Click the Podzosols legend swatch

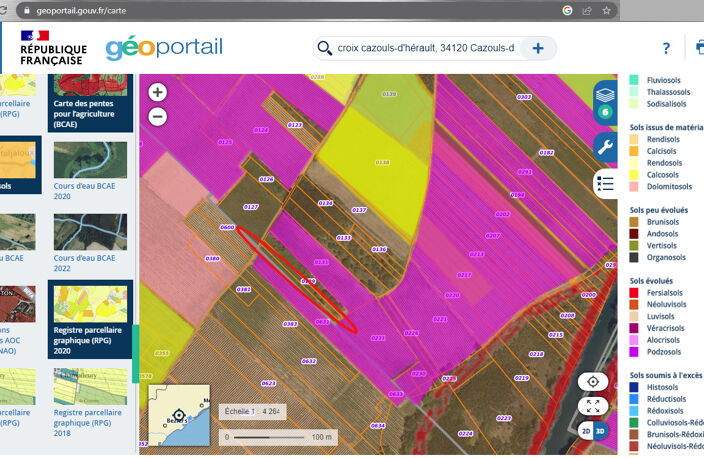tap(634, 352)
